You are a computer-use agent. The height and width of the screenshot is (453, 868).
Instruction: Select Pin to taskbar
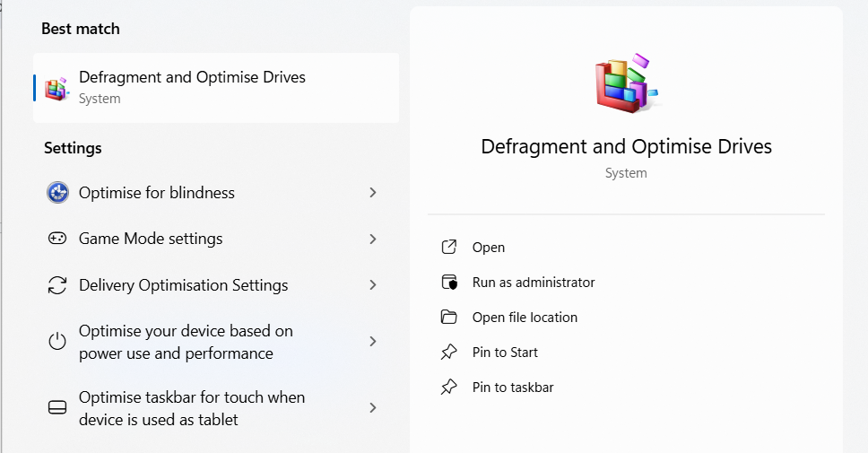pos(513,388)
